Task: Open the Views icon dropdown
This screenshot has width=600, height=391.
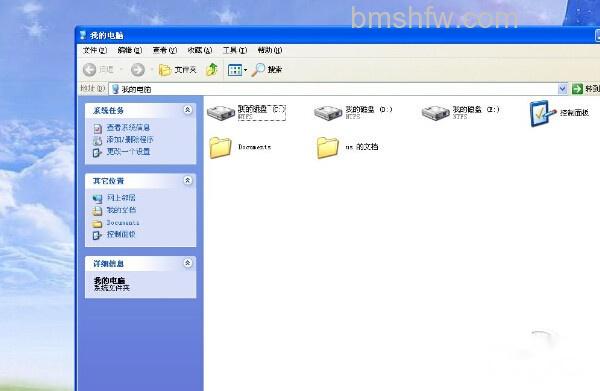Action: coord(237,70)
